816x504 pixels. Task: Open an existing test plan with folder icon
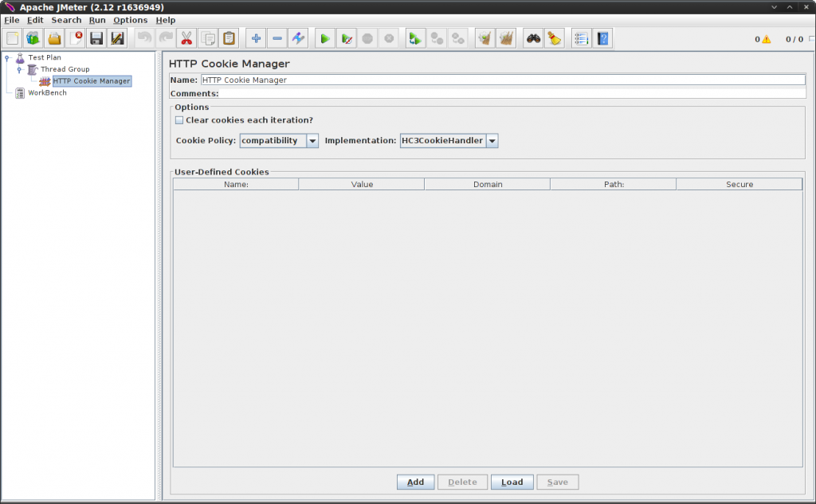[x=53, y=37]
